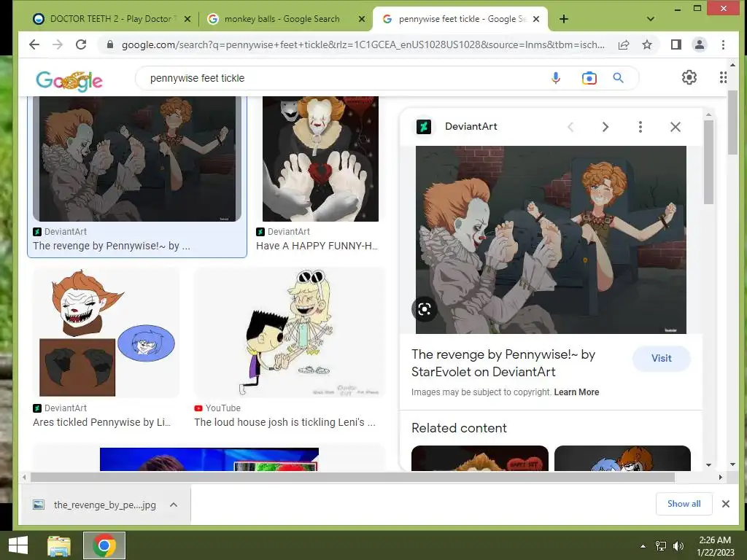Show hidden system tray icons

[643, 546]
